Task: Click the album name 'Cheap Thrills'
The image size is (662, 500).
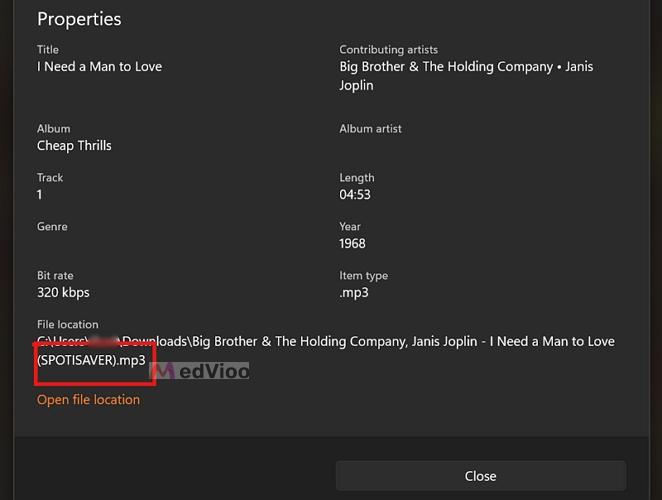Action: 74,145
